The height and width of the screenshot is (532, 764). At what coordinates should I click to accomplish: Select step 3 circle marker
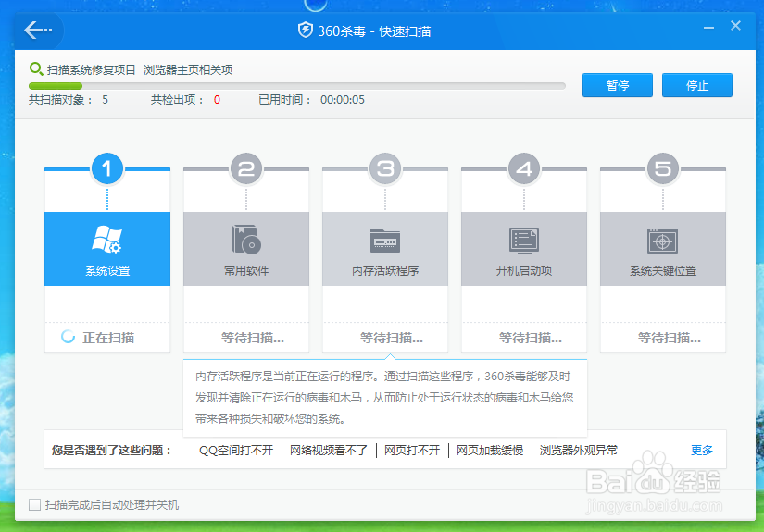[385, 169]
